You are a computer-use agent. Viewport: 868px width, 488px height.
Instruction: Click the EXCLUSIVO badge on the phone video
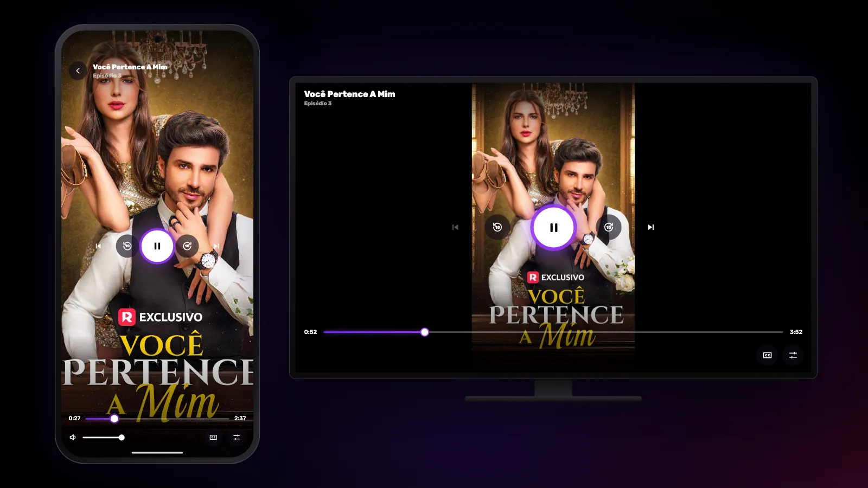160,317
